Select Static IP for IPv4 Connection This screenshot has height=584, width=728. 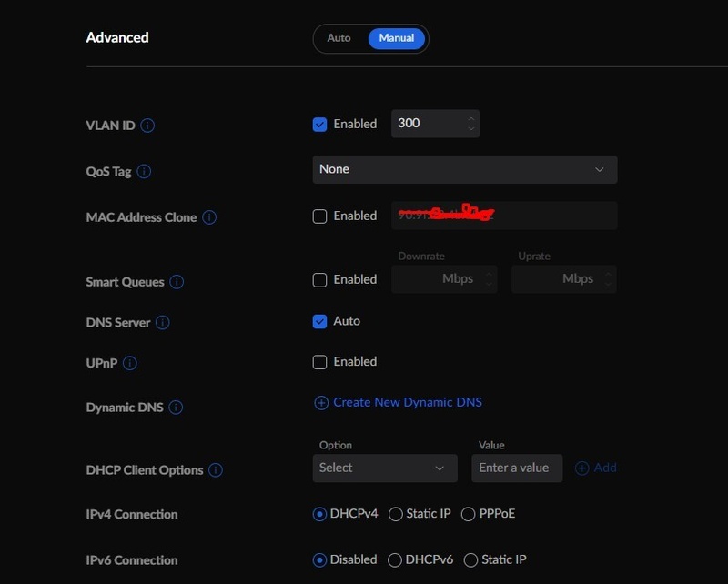(x=396, y=514)
